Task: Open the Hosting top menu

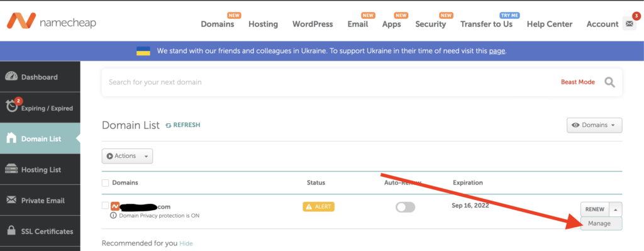Action: pos(264,24)
